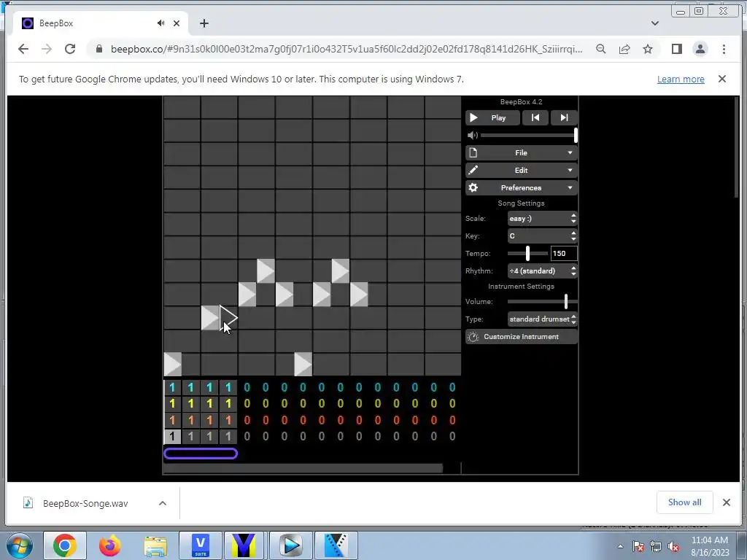Click the muted speaker tray icon
The height and width of the screenshot is (560, 747).
673,547
